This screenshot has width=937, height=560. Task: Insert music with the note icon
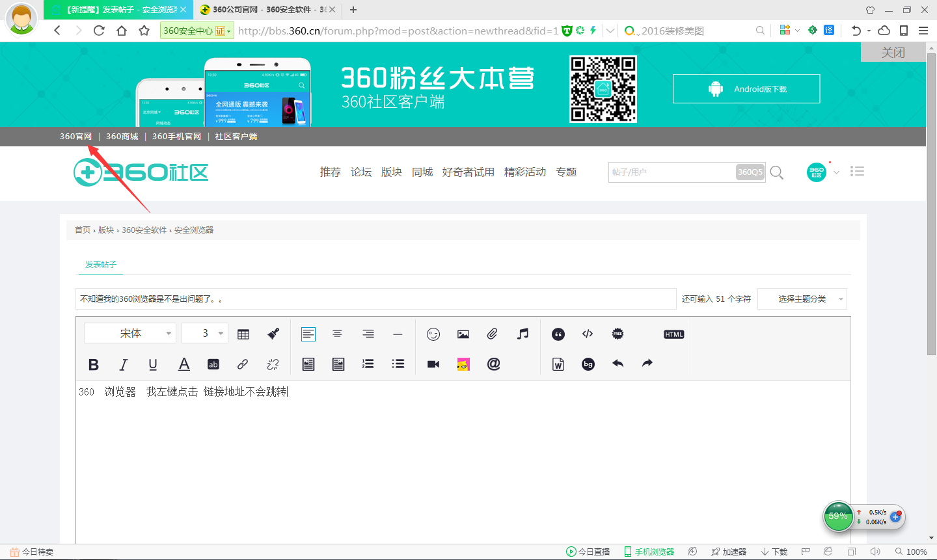point(523,334)
